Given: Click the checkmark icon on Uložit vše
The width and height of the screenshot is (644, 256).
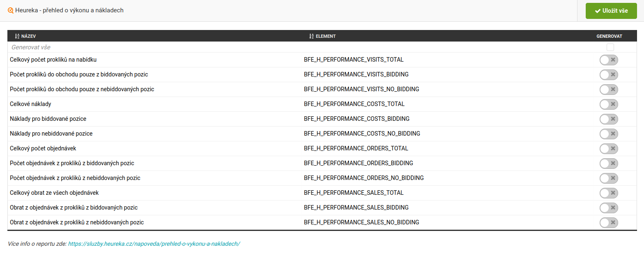Looking at the screenshot, I should (598, 11).
